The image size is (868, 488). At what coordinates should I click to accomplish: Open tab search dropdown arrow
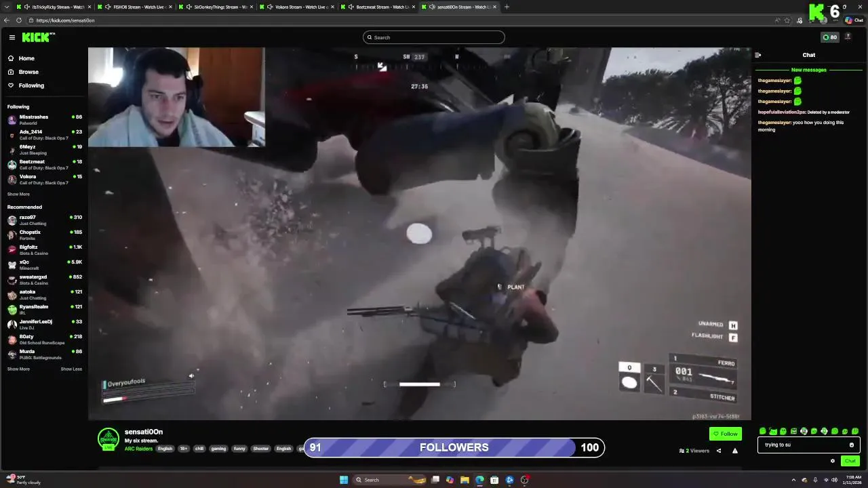tap(6, 7)
